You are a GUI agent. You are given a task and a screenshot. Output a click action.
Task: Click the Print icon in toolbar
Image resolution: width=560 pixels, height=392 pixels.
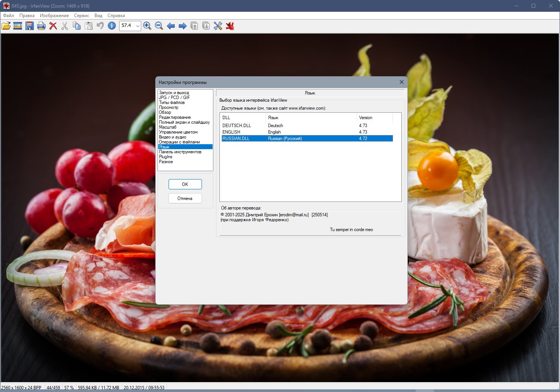(x=41, y=26)
